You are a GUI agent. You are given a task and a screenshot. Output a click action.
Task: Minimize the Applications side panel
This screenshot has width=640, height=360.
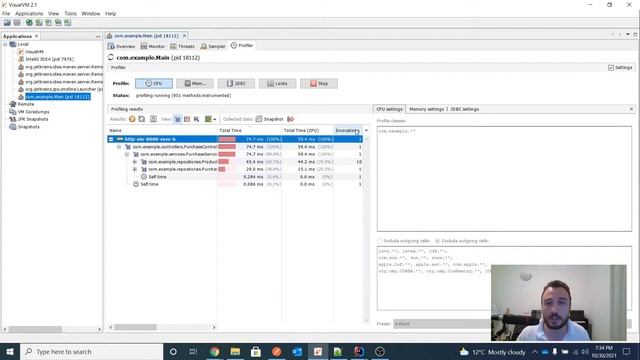click(98, 36)
